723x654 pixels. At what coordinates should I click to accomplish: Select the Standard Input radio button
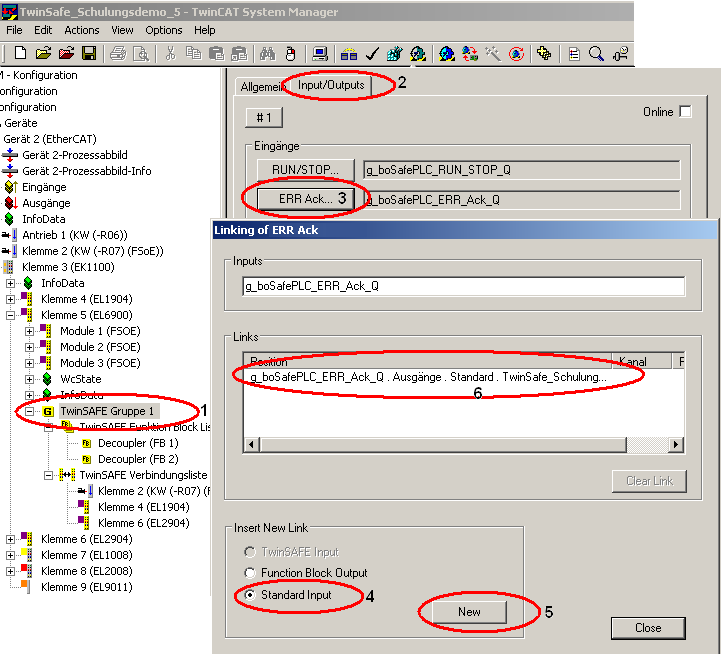tap(249, 595)
